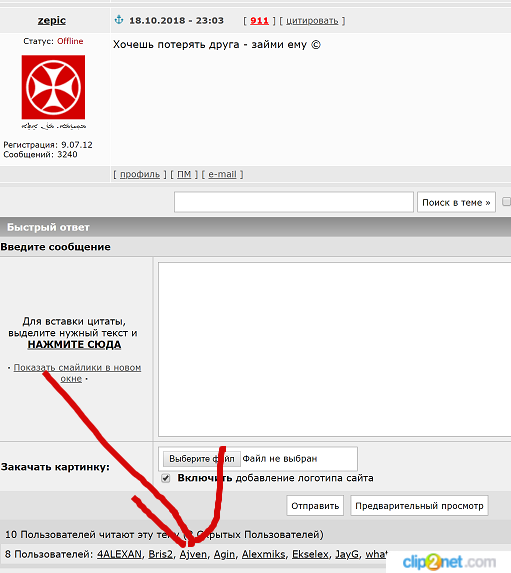
Task: Click the Регистрация: 9.07.12 text
Action: click(48, 145)
